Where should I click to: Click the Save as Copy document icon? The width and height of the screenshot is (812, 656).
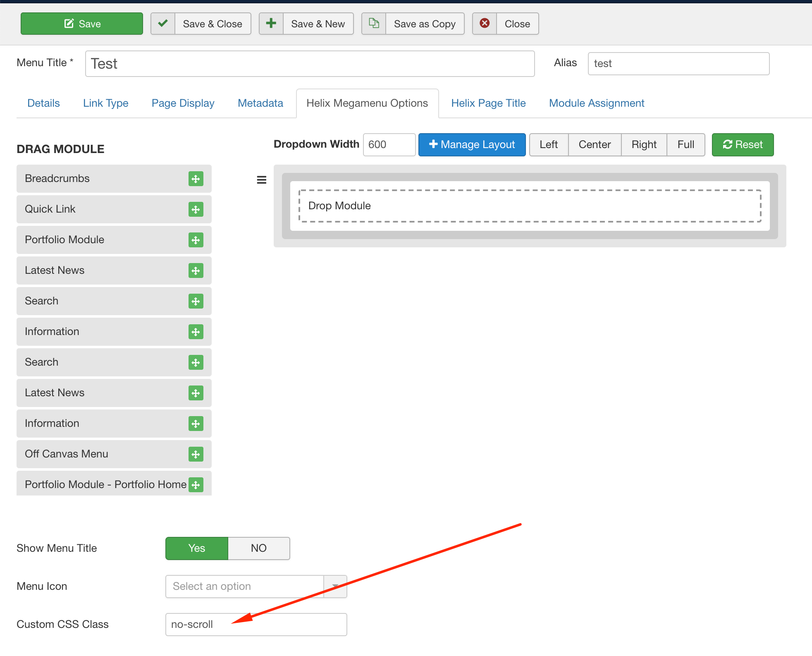(x=374, y=24)
